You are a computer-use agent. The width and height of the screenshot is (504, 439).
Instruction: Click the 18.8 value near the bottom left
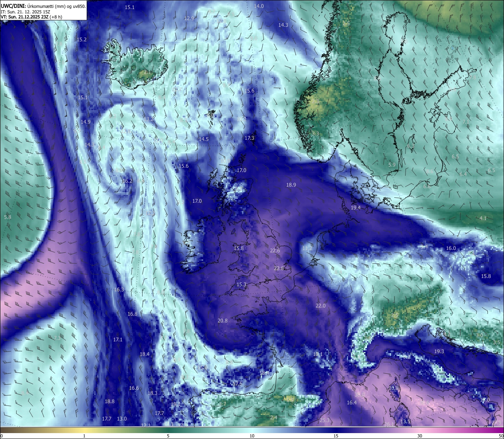point(109,401)
